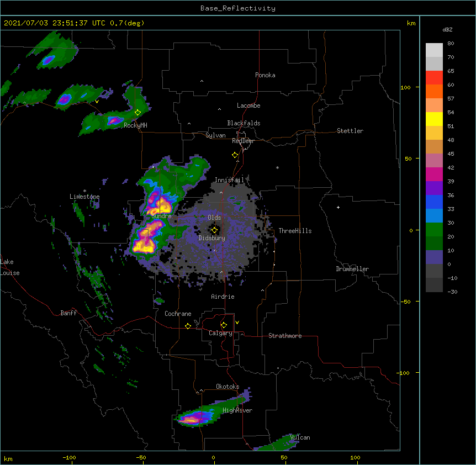Select the Didsbury label
This screenshot has width=476, height=465.
211,238
